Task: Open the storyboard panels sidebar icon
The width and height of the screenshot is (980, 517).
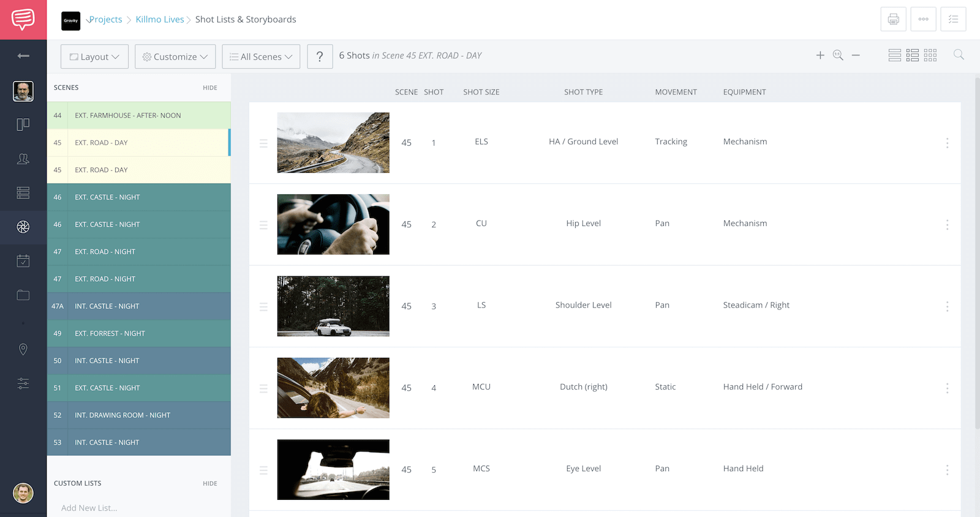Action: click(x=23, y=124)
